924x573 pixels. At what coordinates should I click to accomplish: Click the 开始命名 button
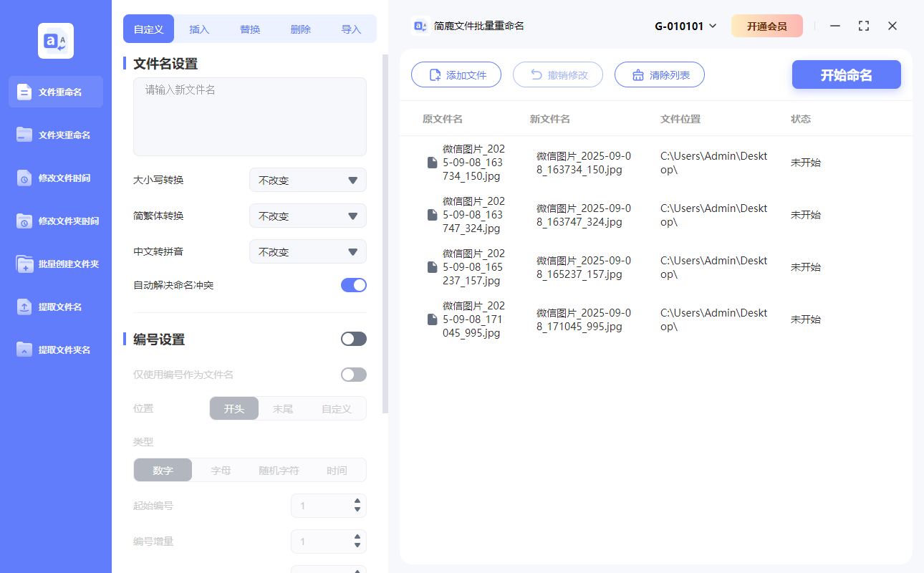846,74
